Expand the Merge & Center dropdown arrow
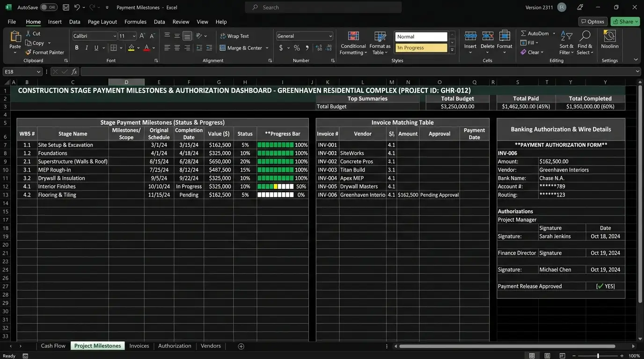The height and width of the screenshot is (359, 644). pyautogui.click(x=267, y=48)
